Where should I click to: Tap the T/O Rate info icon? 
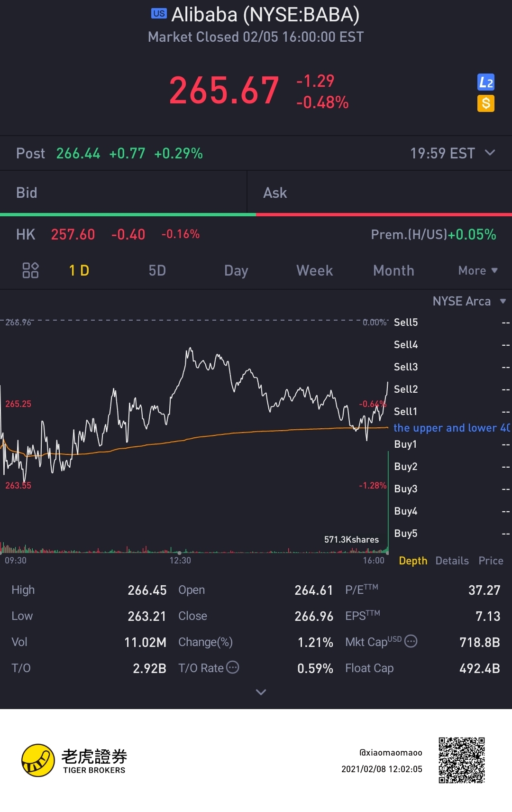pos(233,667)
